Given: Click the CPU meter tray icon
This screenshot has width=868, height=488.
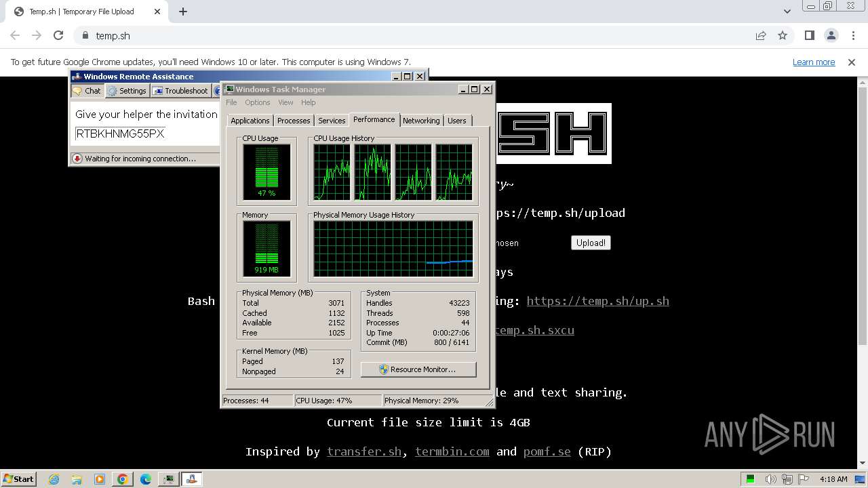Looking at the screenshot, I should [751, 479].
